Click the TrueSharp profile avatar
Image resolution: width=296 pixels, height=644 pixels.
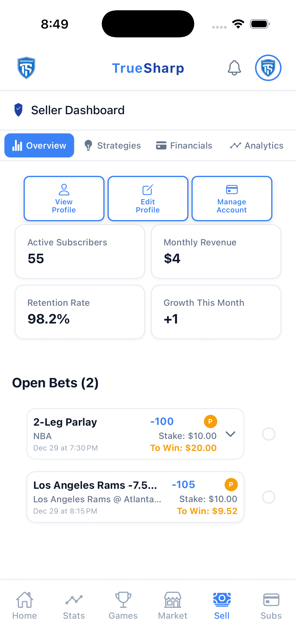click(x=268, y=68)
